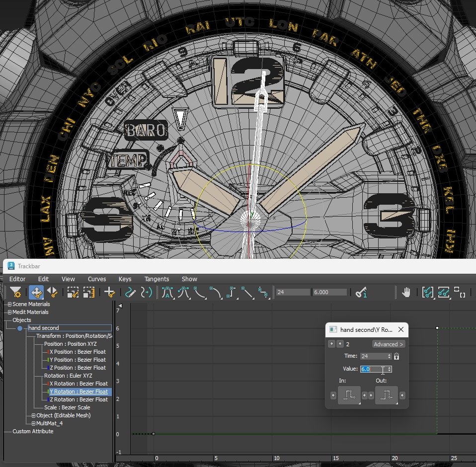Select the Draw Curve tool
The image size is (476, 467).
click(x=130, y=293)
